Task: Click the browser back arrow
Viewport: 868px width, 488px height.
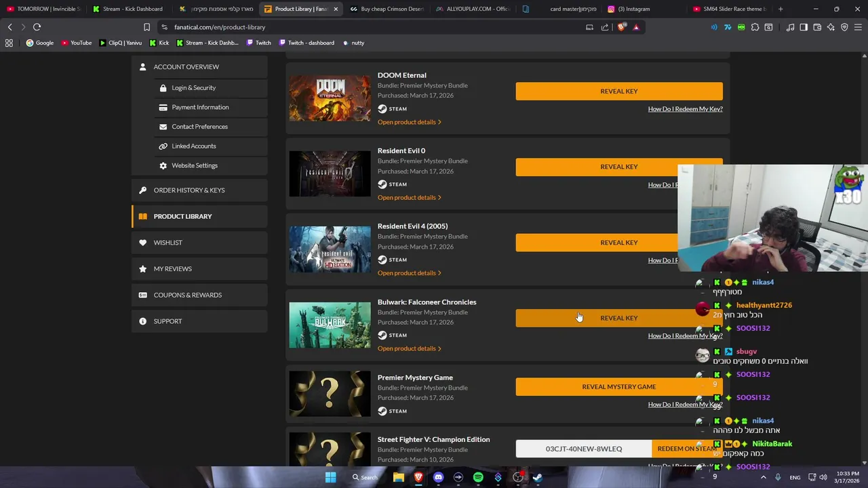Action: point(9,27)
